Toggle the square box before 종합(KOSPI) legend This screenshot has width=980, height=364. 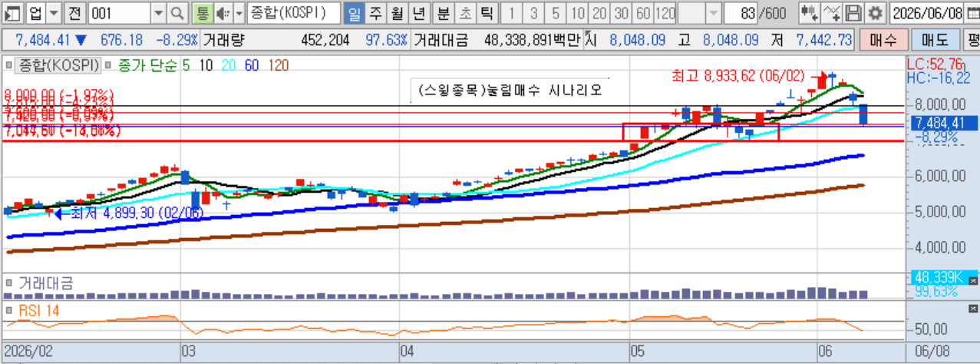[11, 66]
